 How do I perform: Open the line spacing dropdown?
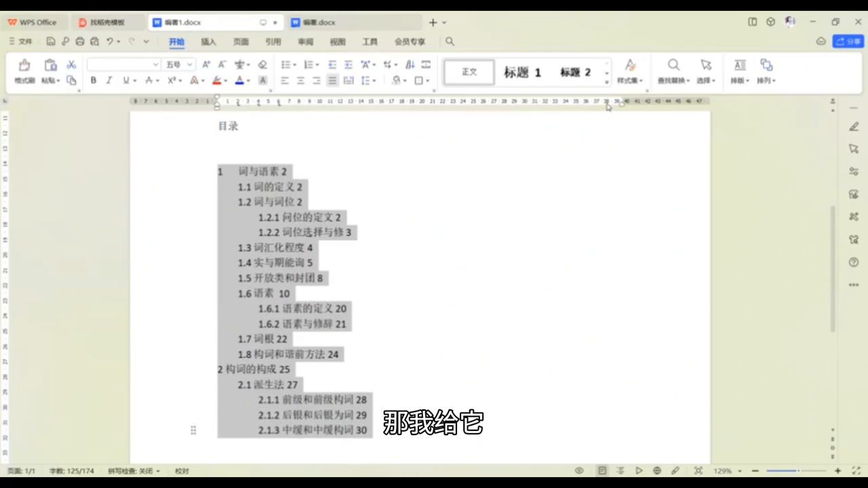coord(374,81)
